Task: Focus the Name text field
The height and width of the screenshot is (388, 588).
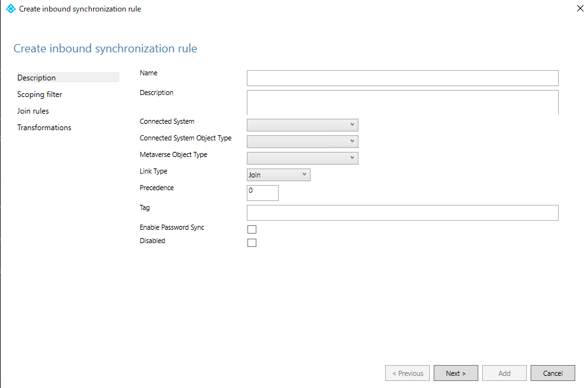Action: point(402,78)
